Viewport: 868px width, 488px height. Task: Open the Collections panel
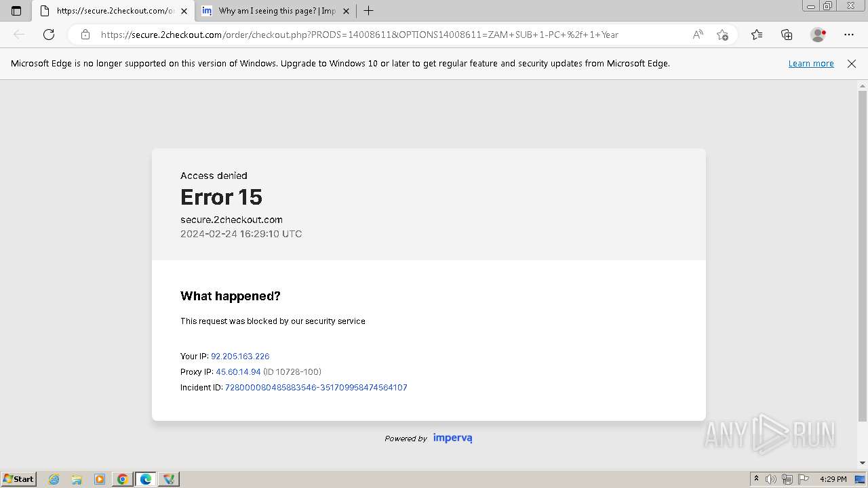[787, 35]
